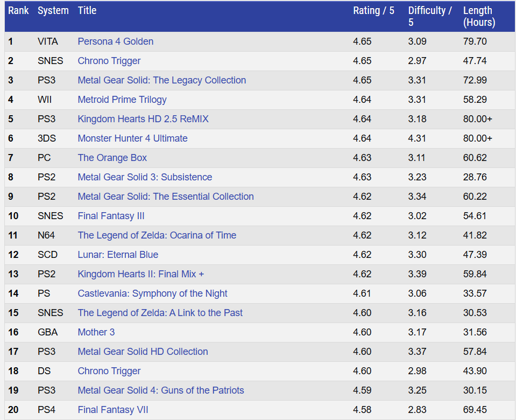The width and height of the screenshot is (516, 420).
Task: Click the Rank column header
Action: pos(18,11)
